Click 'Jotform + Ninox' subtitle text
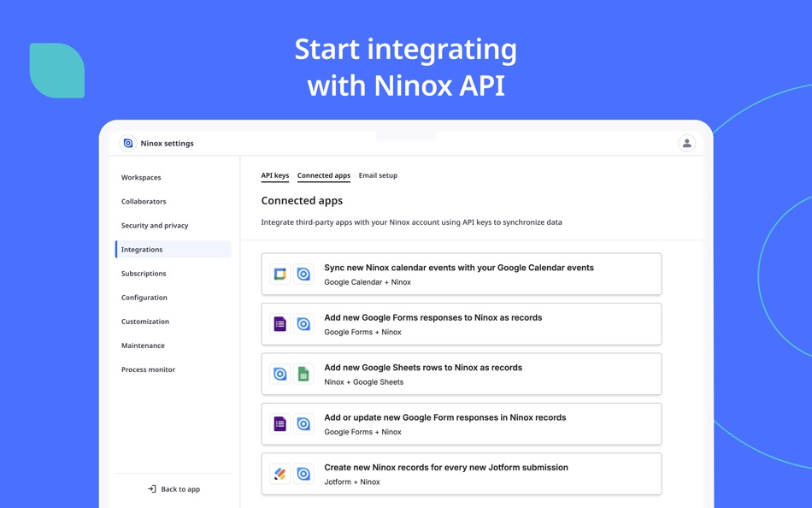Viewport: 812px width, 508px height. coord(352,481)
